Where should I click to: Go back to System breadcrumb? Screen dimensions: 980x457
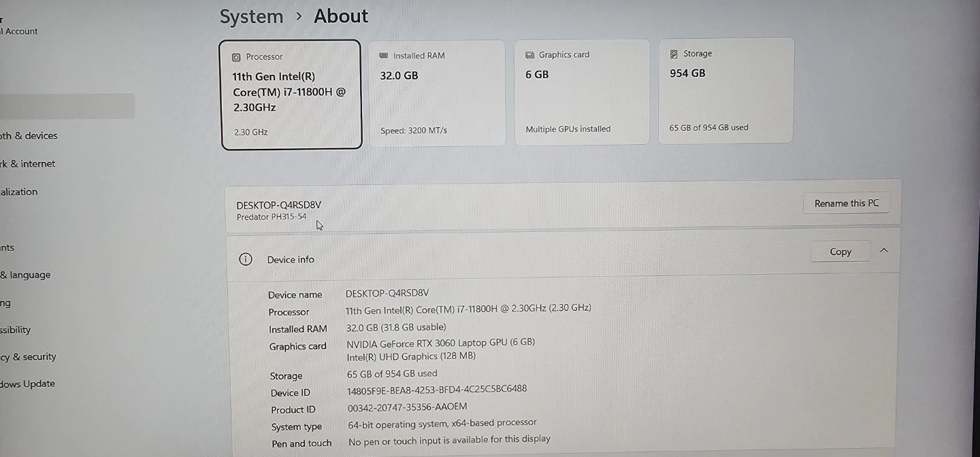coord(251,16)
